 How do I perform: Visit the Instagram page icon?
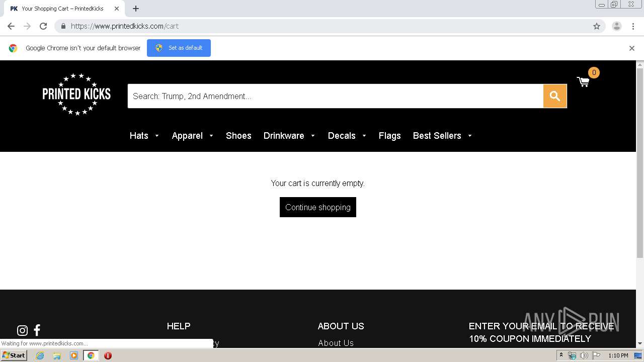[x=22, y=330]
